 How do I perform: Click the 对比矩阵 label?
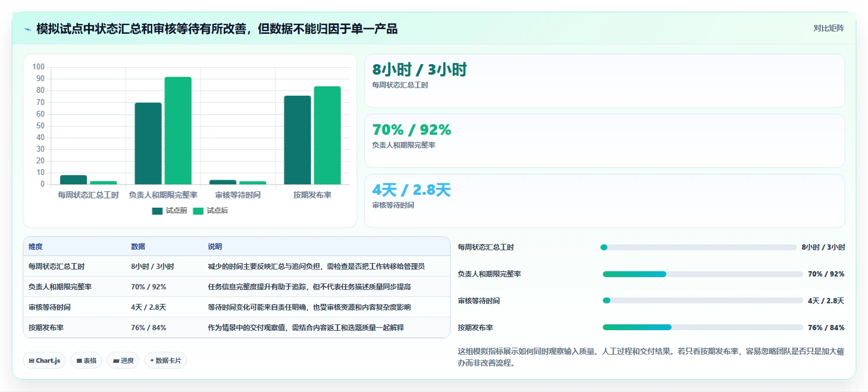click(x=828, y=28)
